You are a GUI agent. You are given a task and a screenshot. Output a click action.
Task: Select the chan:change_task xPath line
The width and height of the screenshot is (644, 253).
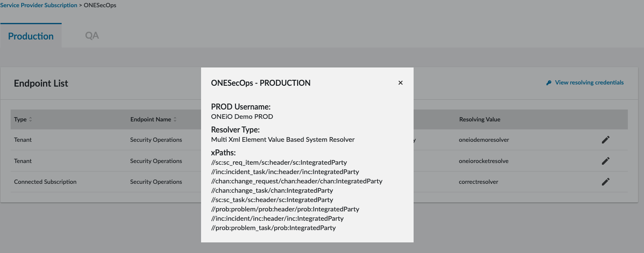click(272, 191)
